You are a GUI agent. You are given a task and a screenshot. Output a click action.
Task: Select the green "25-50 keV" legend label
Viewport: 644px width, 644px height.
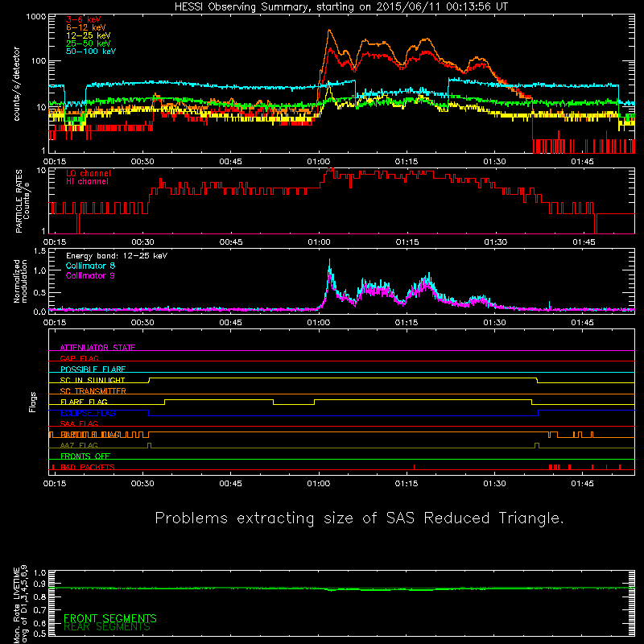(x=89, y=43)
